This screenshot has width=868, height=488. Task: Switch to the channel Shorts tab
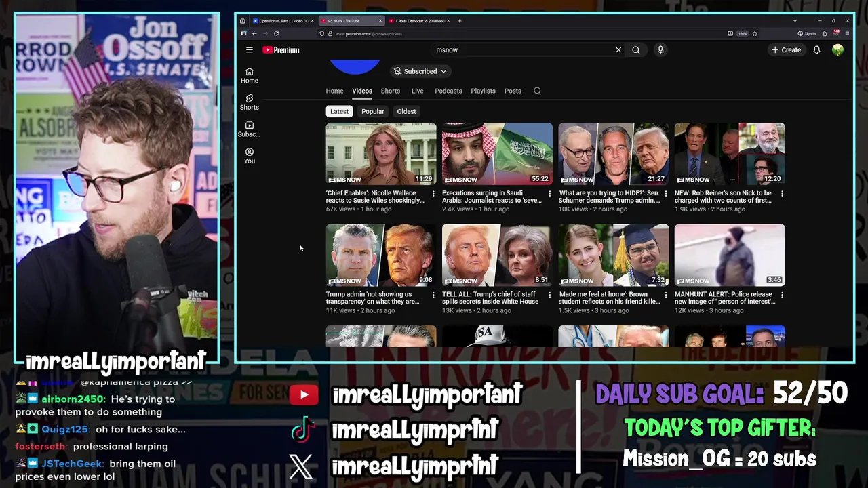coord(391,91)
